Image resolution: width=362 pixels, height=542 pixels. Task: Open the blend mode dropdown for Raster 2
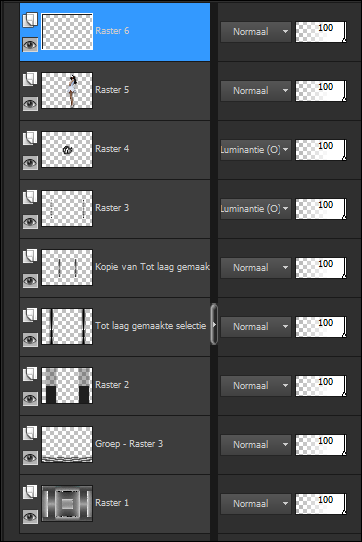256,386
